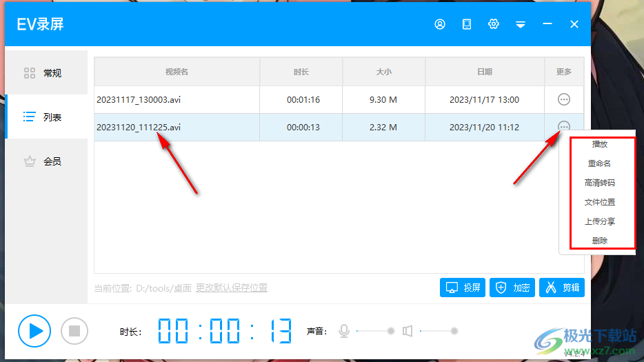Sort by 视频名 column header

point(177,72)
